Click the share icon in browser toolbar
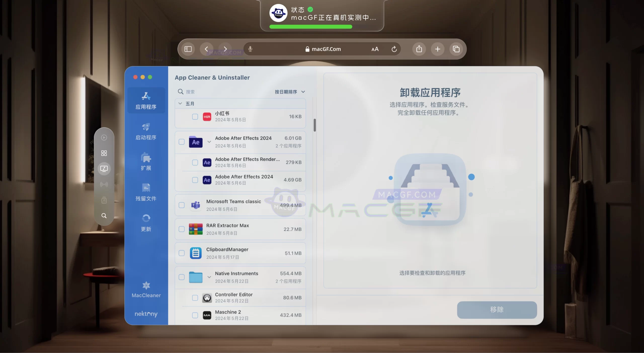 [x=419, y=49]
